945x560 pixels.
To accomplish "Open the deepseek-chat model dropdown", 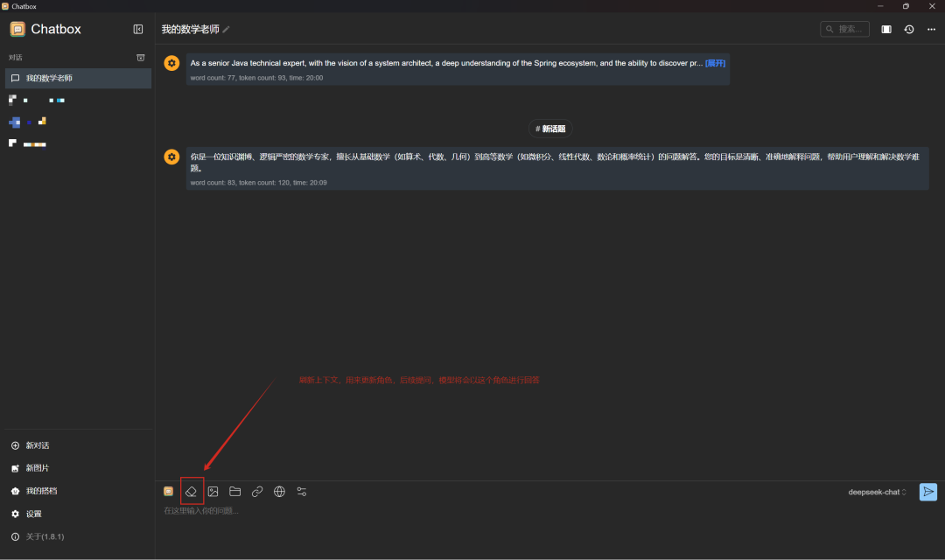I will point(877,493).
